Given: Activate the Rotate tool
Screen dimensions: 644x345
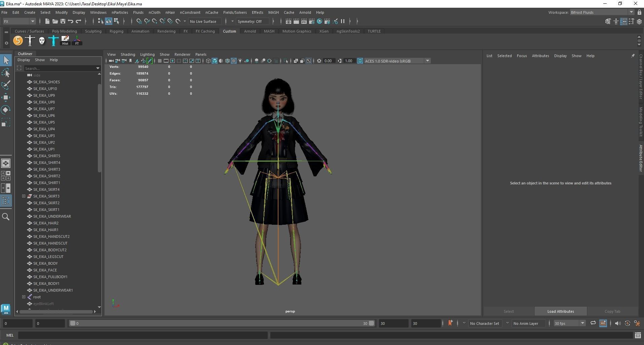Looking at the screenshot, I should (x=6, y=110).
